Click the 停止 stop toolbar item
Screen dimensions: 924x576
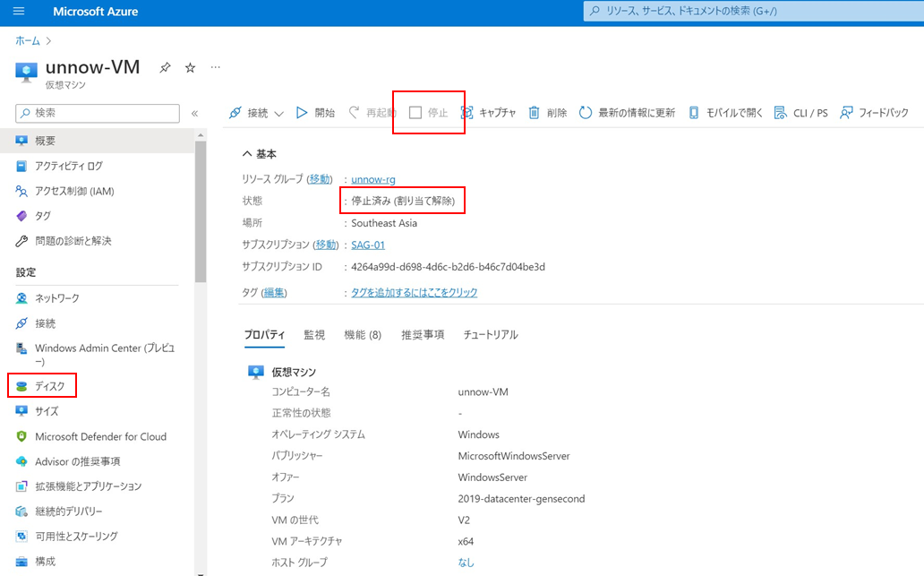pos(428,113)
